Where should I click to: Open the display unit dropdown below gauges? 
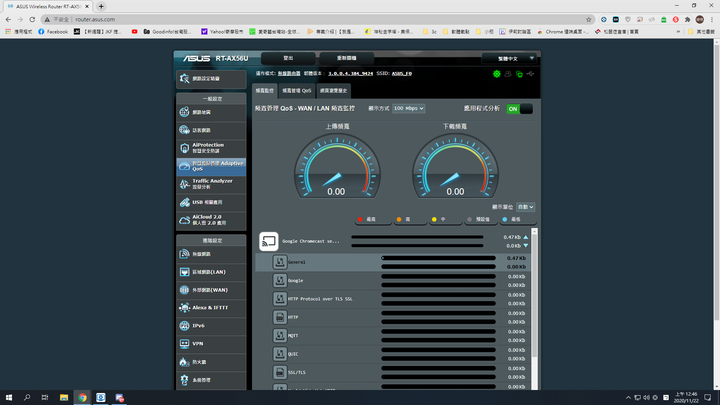coord(525,207)
